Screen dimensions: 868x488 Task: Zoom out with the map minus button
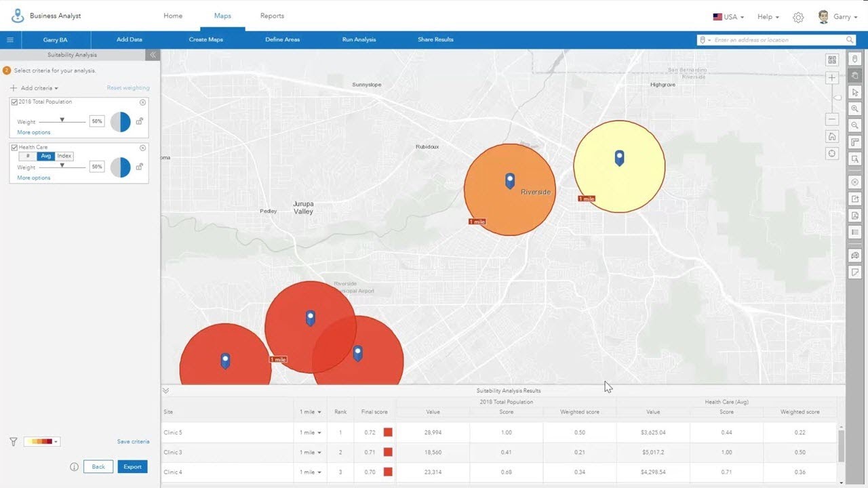pos(832,120)
